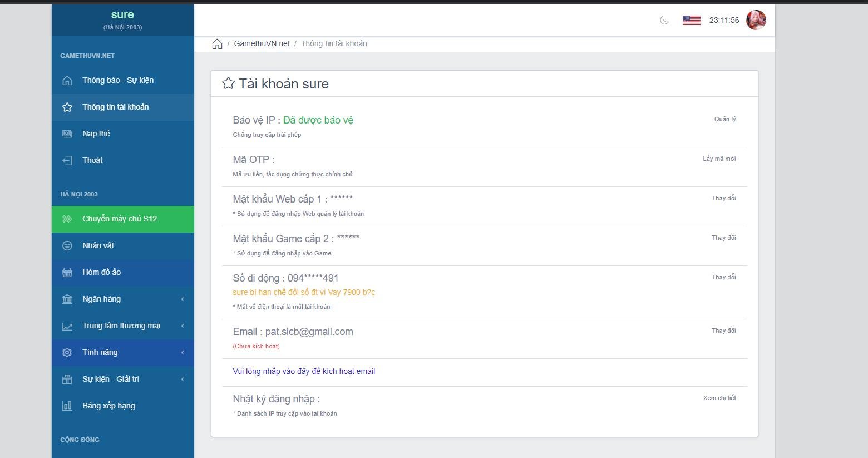Open Xem chi tiết login history
Screen dimensions: 868x458
[x=719, y=398]
